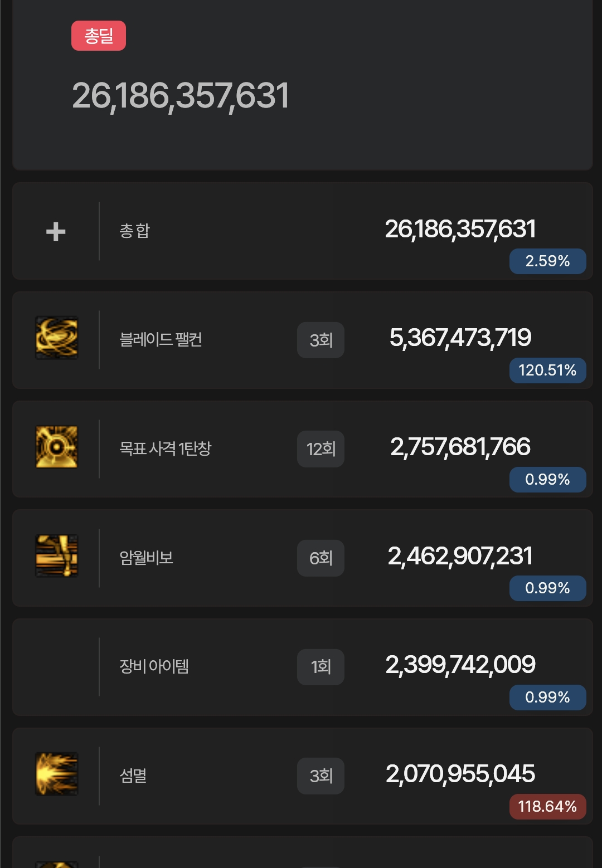Click damage value 2,462,907,231
Screen dimensions: 602x868
coord(460,556)
